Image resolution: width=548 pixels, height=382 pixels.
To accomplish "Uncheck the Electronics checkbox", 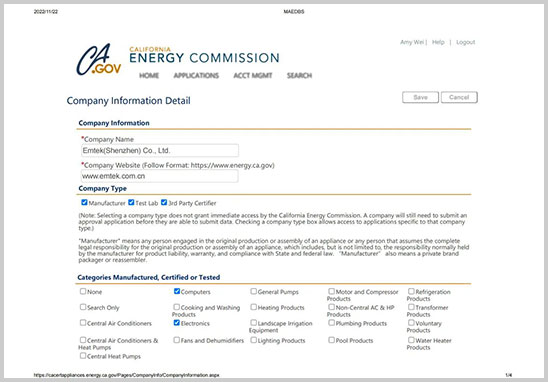I will pos(177,323).
